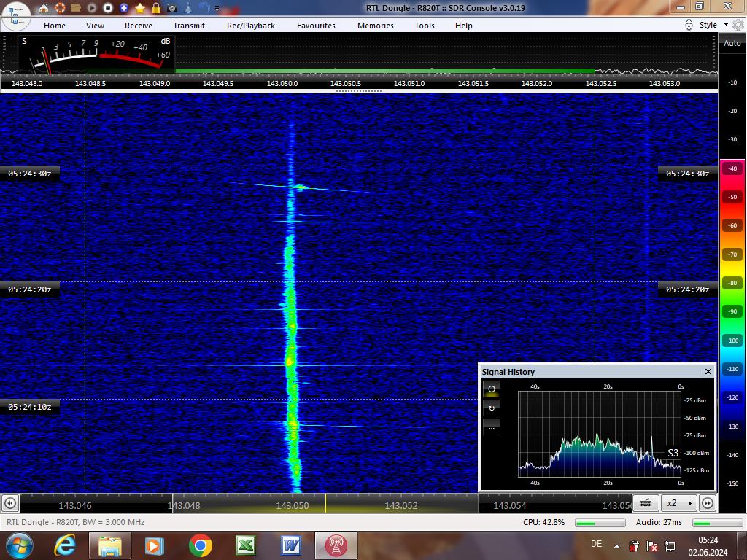Viewport: 747px width, 560px height.
Task: Open the View ribbon tab
Action: [x=95, y=26]
